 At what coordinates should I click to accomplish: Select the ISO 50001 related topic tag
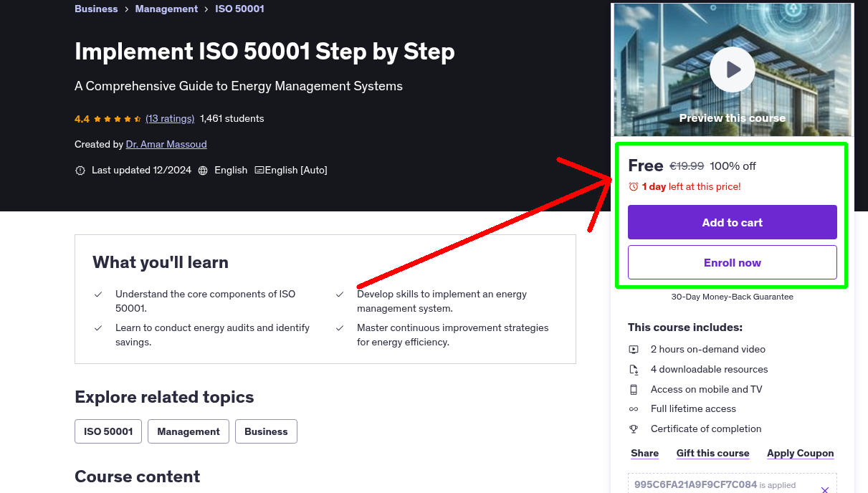pos(108,431)
